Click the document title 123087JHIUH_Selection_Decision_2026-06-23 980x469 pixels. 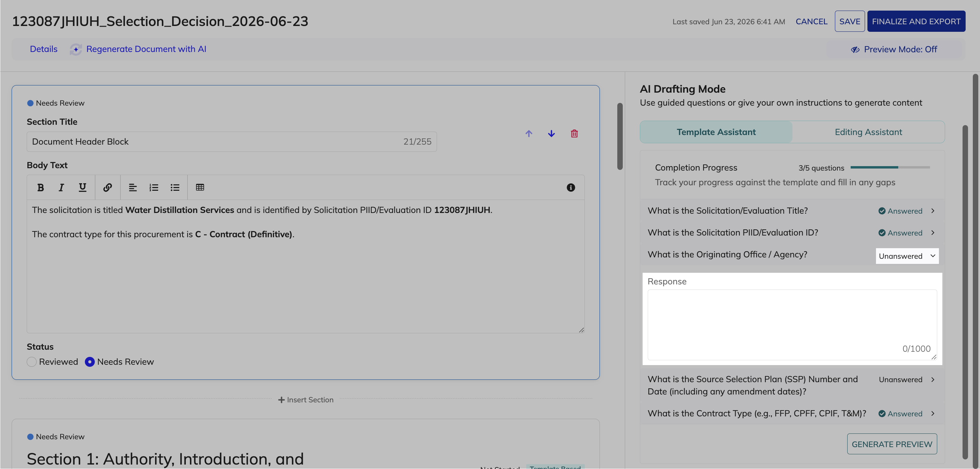(x=160, y=21)
